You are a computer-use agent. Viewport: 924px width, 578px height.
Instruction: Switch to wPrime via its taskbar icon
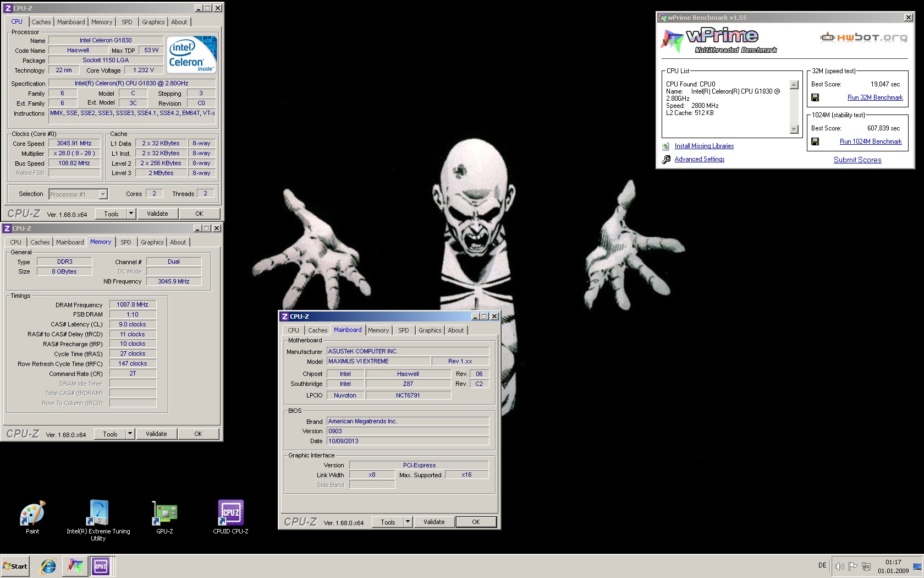click(75, 566)
